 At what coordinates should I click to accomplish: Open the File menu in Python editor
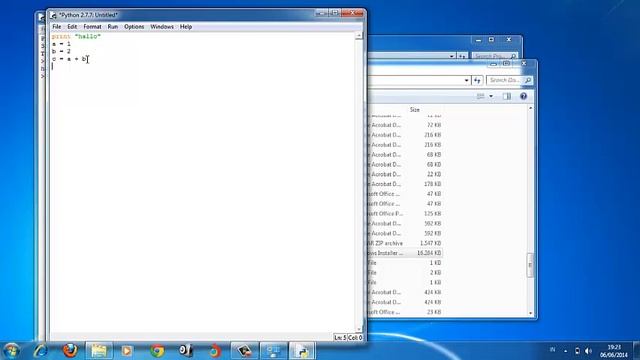click(x=57, y=27)
